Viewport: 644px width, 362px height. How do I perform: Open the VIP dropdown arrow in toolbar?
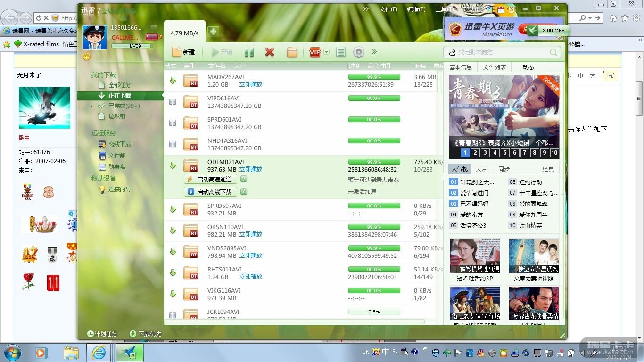[x=326, y=52]
